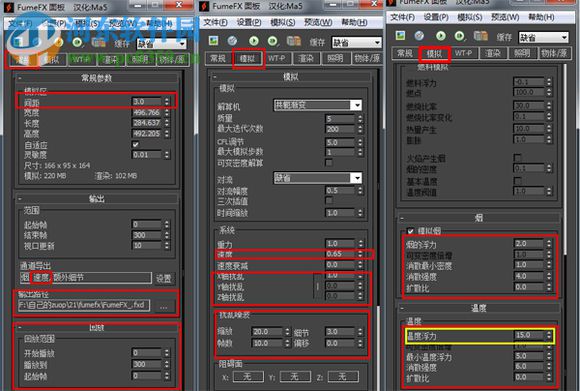
Task: Click 重力 value field showing 1.0, middle window
Action: pyautogui.click(x=340, y=243)
